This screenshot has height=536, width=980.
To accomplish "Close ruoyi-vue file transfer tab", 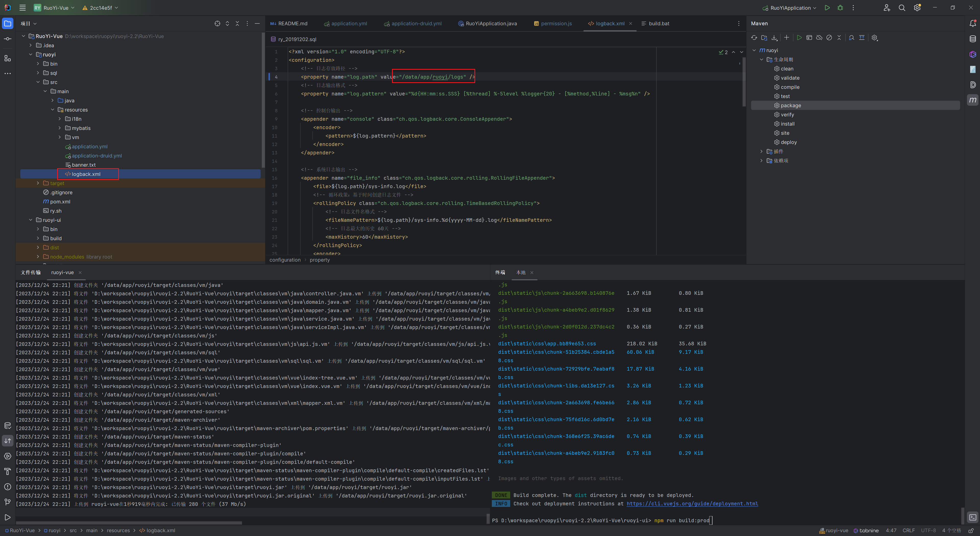I will (80, 272).
